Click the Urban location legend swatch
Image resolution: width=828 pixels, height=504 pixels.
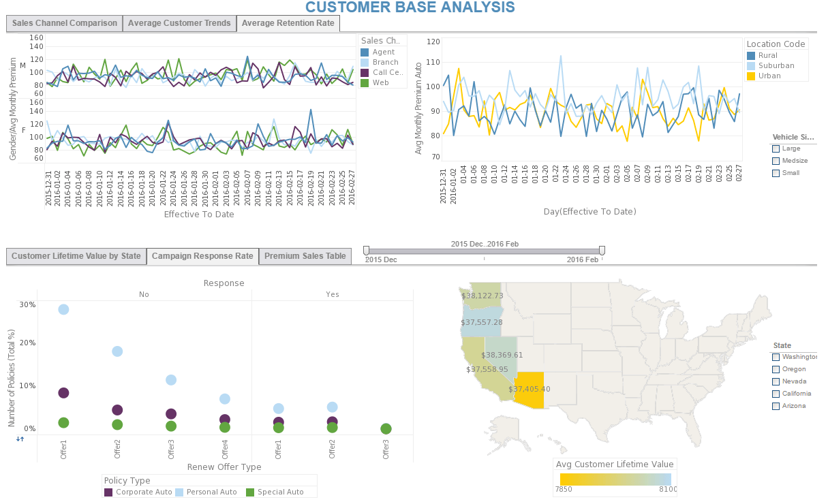click(x=751, y=76)
